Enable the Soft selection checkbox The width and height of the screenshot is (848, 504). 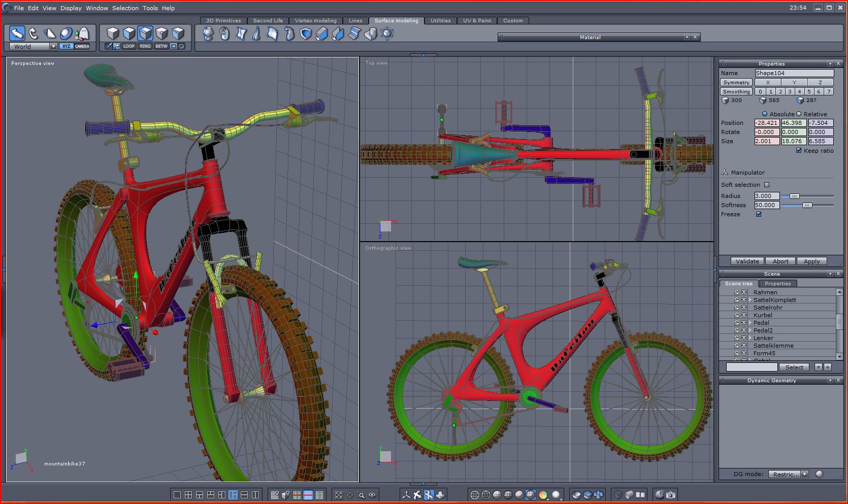(767, 185)
